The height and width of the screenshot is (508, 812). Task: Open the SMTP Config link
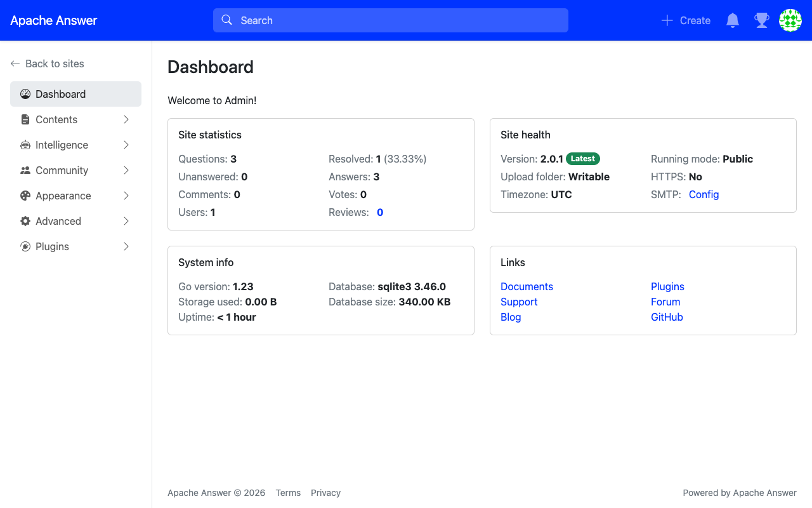point(704,194)
